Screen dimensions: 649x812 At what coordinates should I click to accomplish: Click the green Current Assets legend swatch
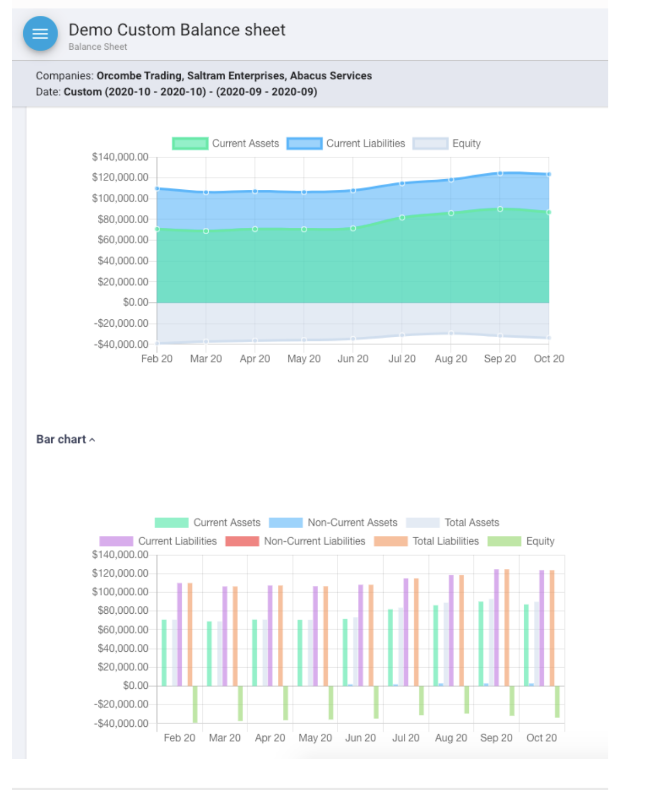[x=189, y=143]
